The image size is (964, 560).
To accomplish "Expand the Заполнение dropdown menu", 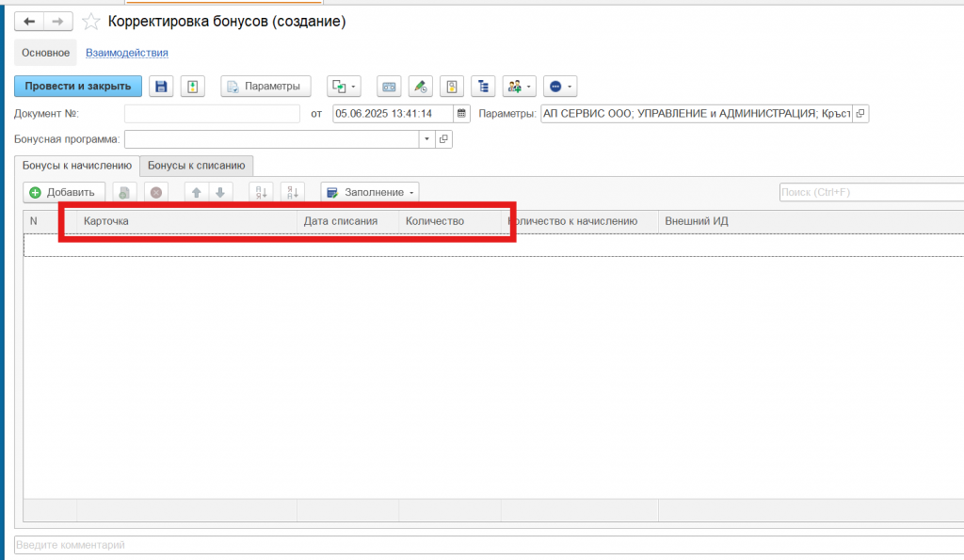I will click(x=370, y=192).
